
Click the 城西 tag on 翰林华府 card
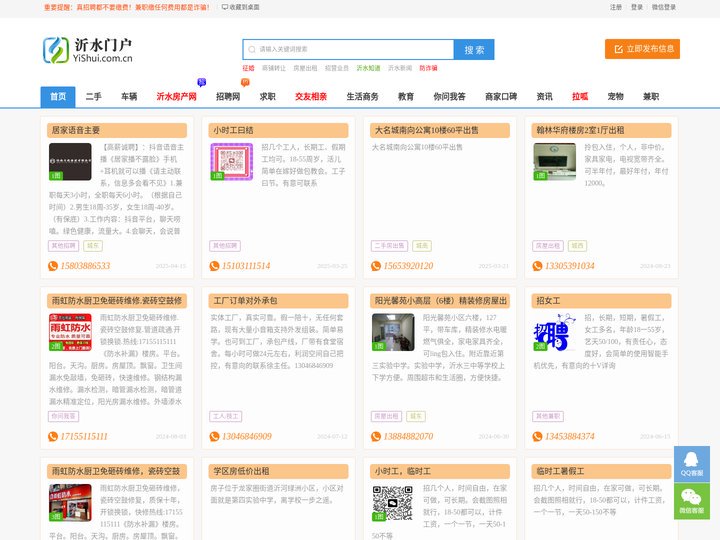[577, 246]
